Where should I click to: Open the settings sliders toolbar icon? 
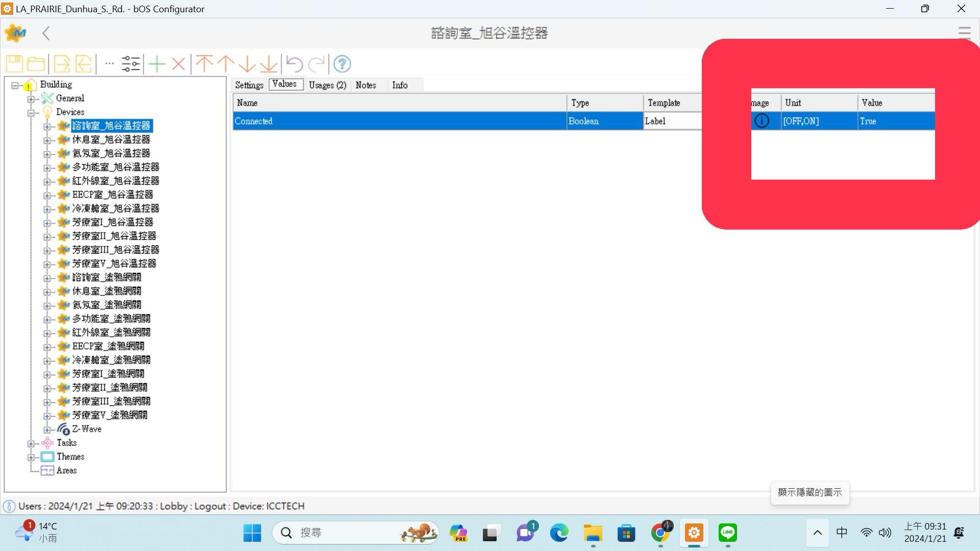(x=131, y=64)
